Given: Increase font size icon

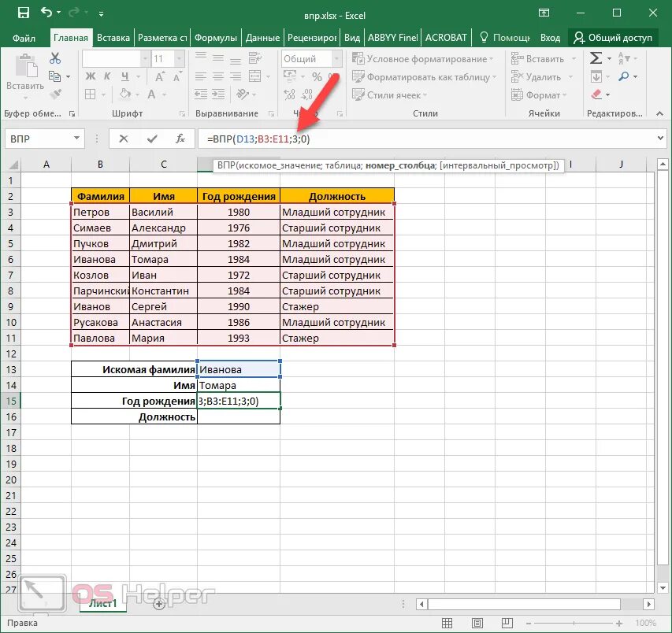Looking at the screenshot, I should tap(159, 76).
